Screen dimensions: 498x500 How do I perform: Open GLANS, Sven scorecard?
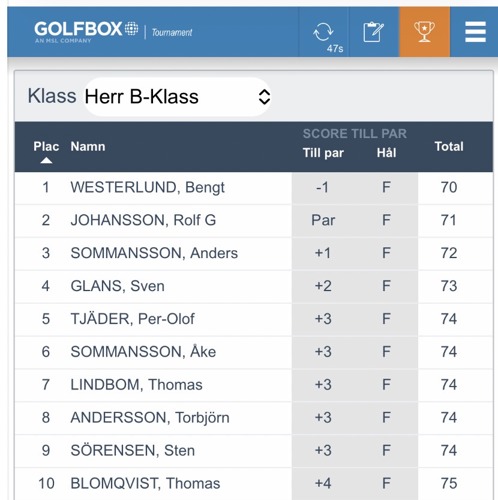click(117, 286)
